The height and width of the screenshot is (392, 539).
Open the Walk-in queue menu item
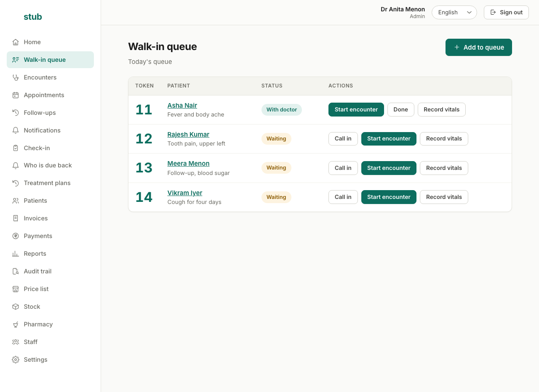point(50,60)
